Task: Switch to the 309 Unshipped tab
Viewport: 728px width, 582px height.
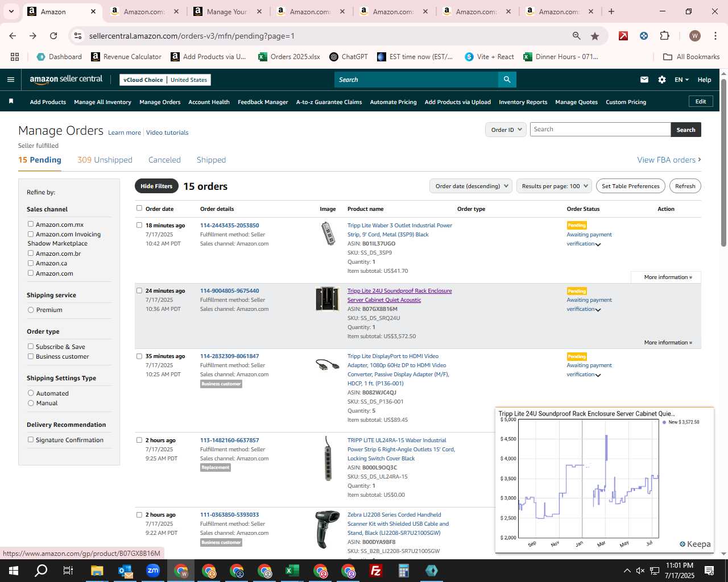Action: (105, 160)
